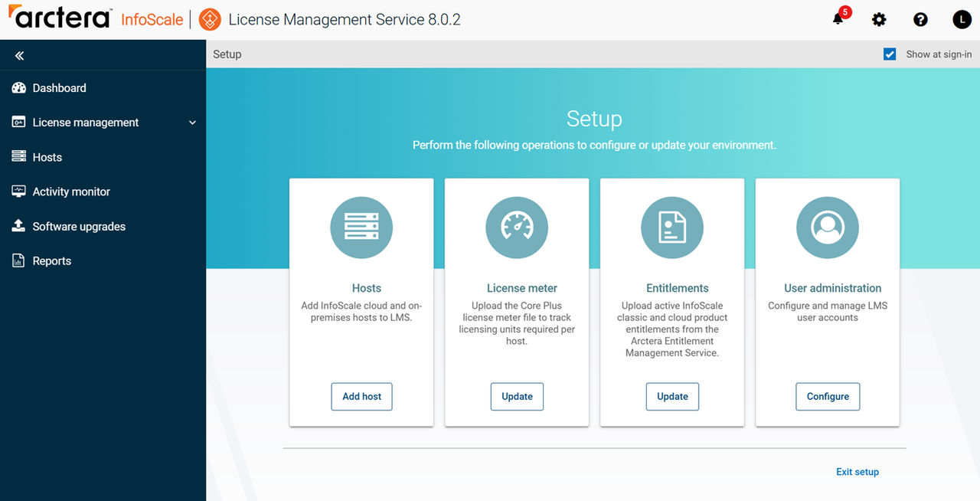
Task: Open Activity monitor in sidebar
Action: click(x=71, y=192)
